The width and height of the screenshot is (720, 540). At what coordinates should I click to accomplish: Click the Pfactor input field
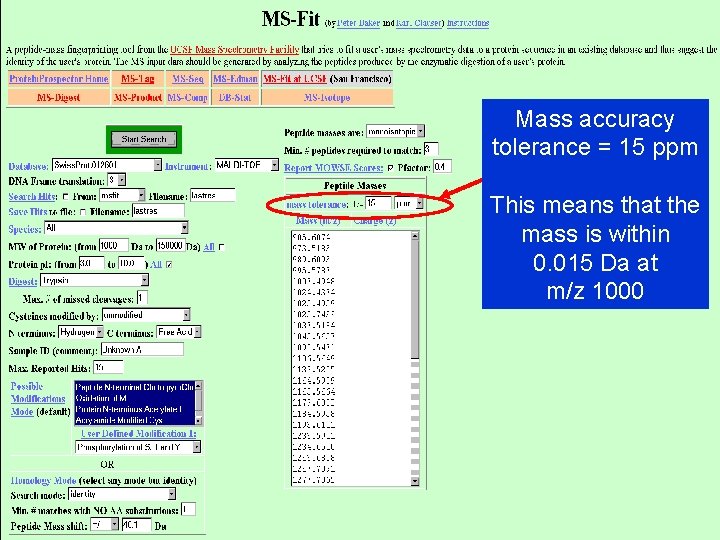point(442,166)
